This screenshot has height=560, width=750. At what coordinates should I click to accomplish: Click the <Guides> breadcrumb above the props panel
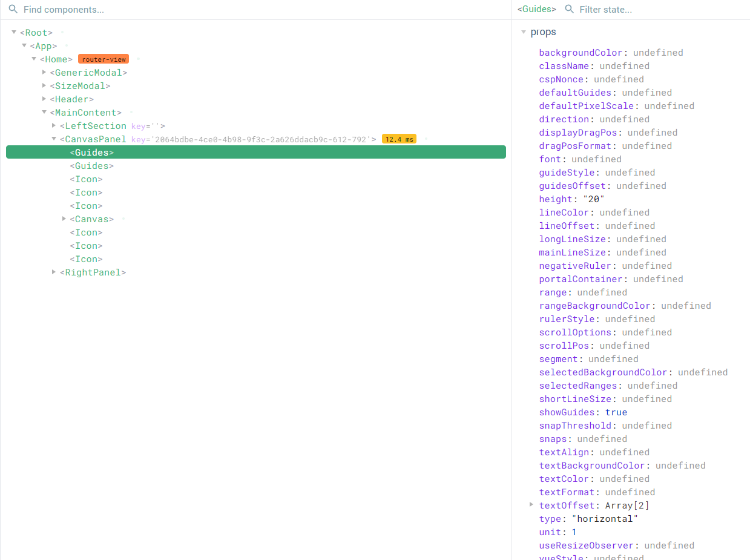pyautogui.click(x=535, y=9)
